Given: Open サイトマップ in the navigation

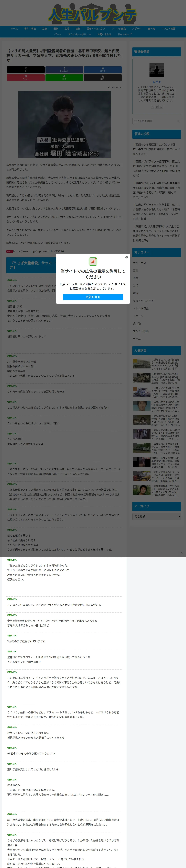Looking at the screenshot, I should (125, 34).
